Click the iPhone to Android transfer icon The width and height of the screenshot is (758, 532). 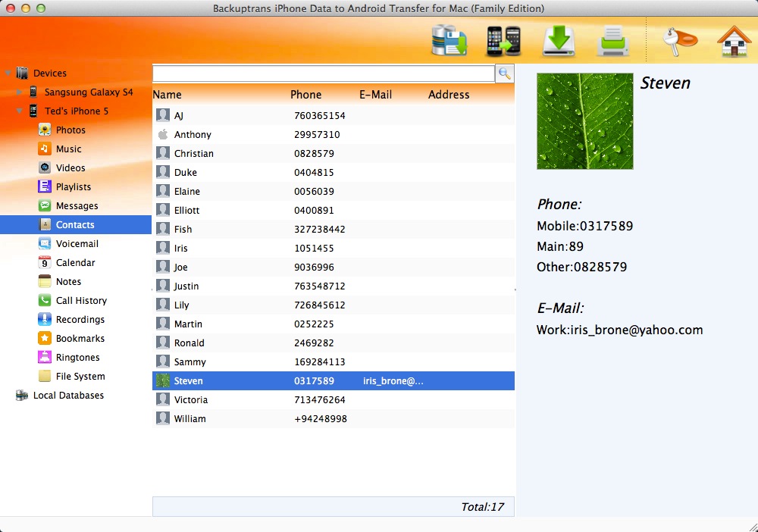tap(503, 41)
